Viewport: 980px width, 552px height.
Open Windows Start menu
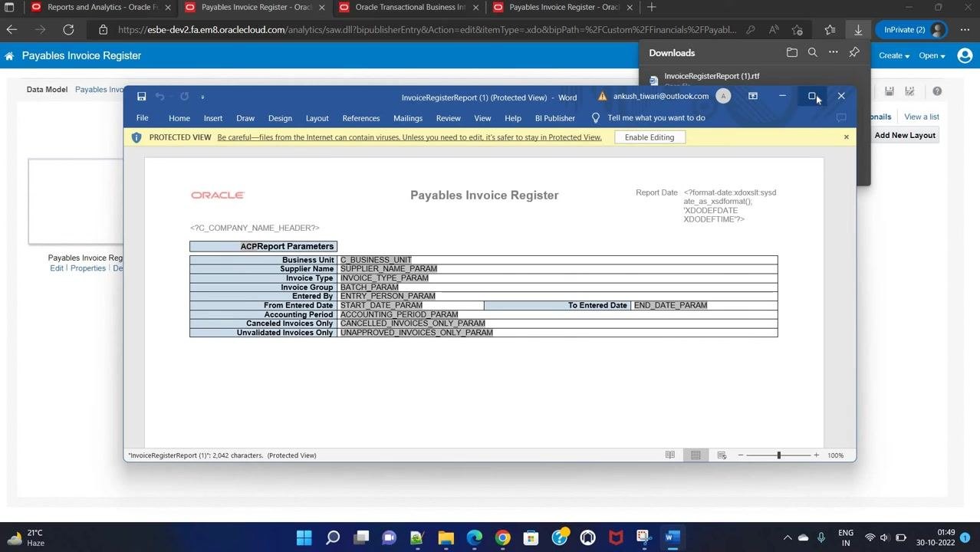(304, 537)
